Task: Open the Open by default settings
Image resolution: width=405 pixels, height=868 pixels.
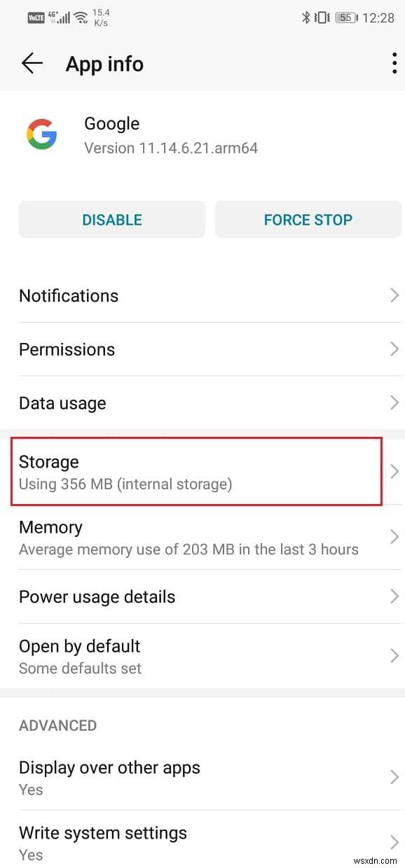Action: tap(202, 655)
